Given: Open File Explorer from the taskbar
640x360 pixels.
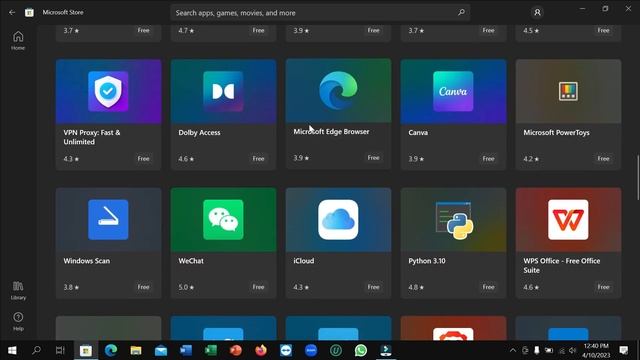Looking at the screenshot, I should coord(136,350).
